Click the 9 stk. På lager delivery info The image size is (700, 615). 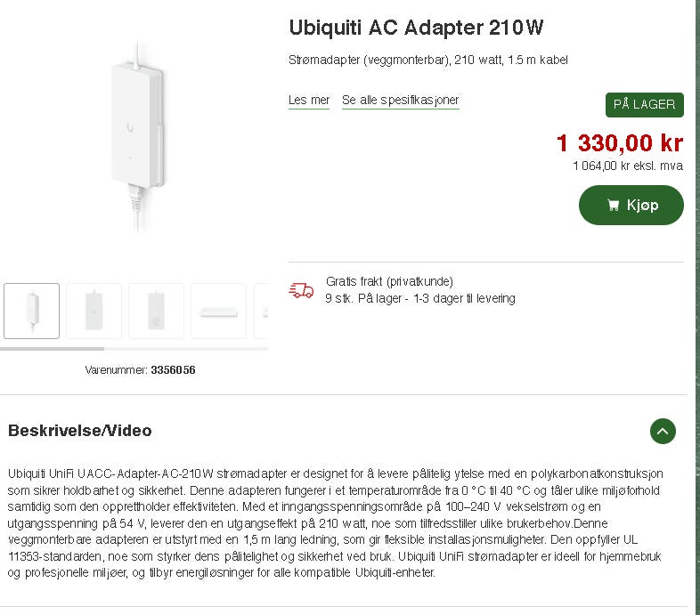coord(420,298)
